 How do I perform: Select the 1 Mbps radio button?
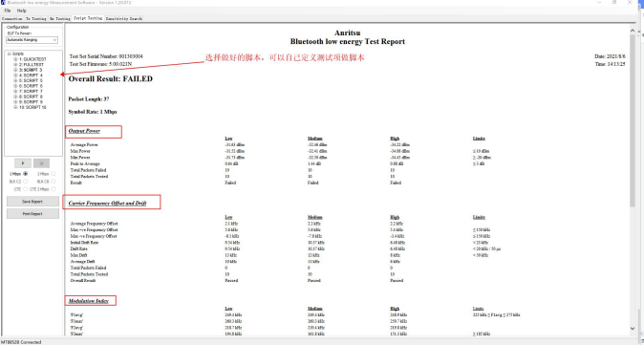[26, 174]
